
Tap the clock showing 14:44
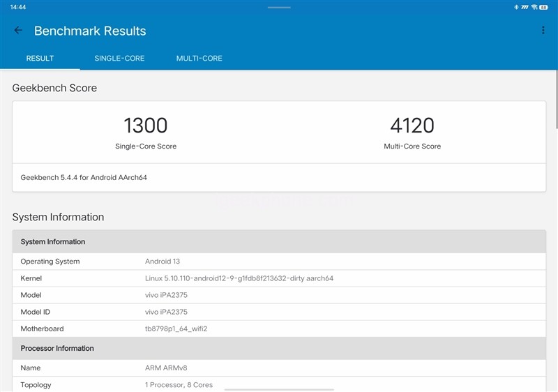click(18, 7)
